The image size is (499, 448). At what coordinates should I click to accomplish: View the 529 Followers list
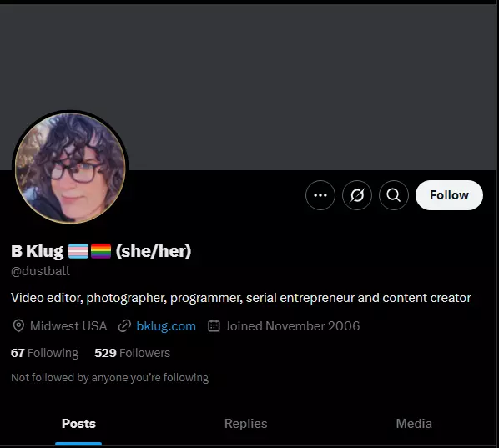pyautogui.click(x=133, y=353)
